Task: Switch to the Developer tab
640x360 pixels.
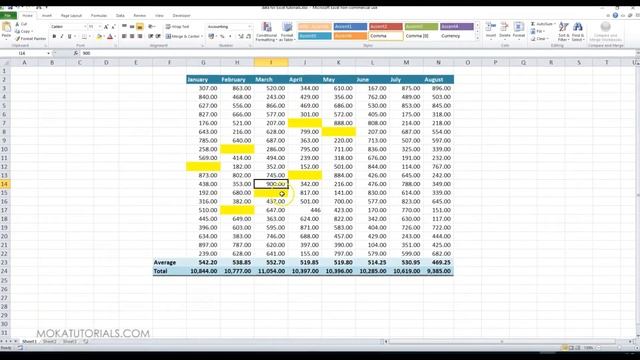Action: (x=182, y=16)
